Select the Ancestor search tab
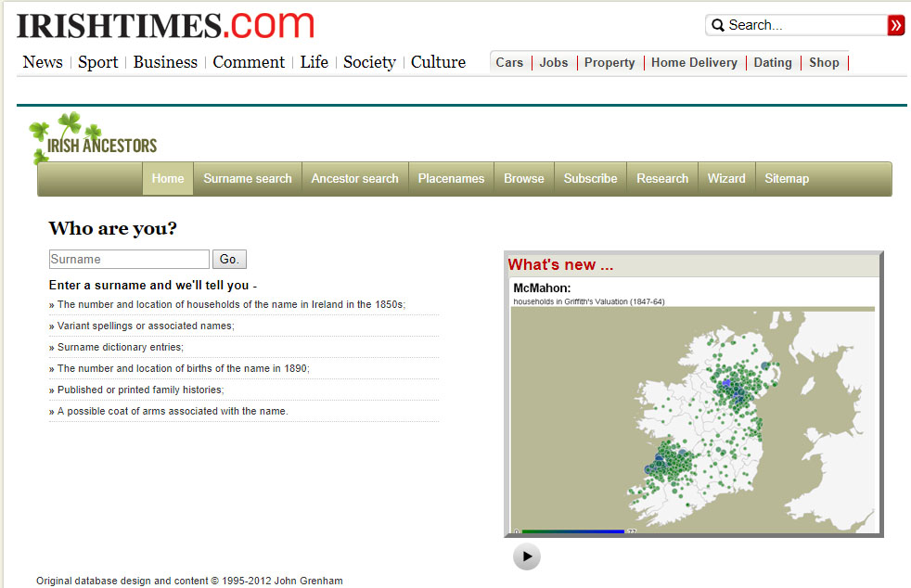Screen dimensions: 911x588 tap(355, 178)
